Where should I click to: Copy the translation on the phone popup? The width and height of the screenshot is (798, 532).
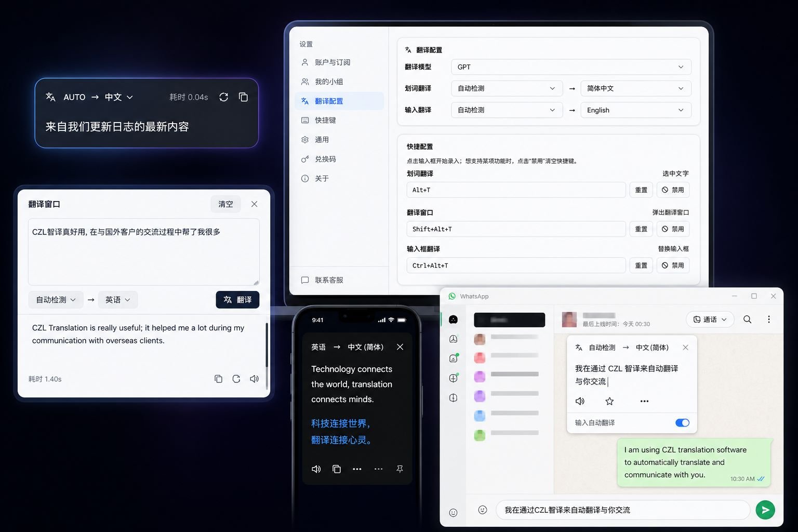coord(337,469)
